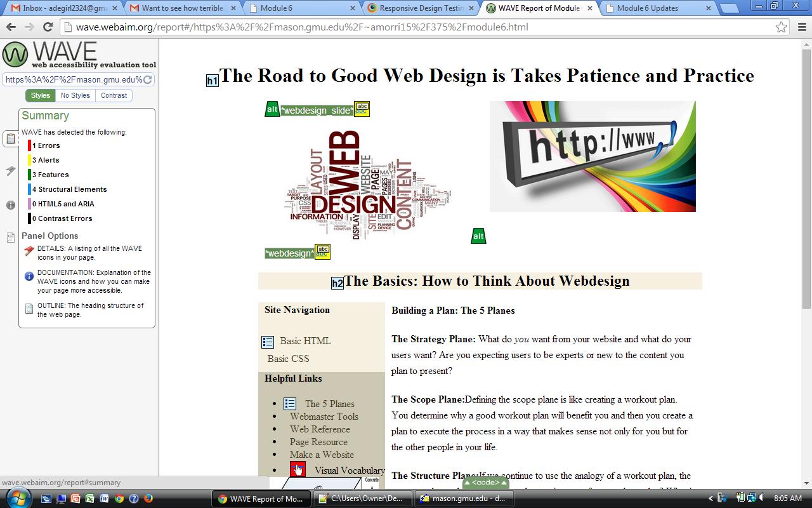This screenshot has width=812, height=508.
Task: Open the Outline page tab icon in the sidebar
Action: pyautogui.click(x=11, y=237)
